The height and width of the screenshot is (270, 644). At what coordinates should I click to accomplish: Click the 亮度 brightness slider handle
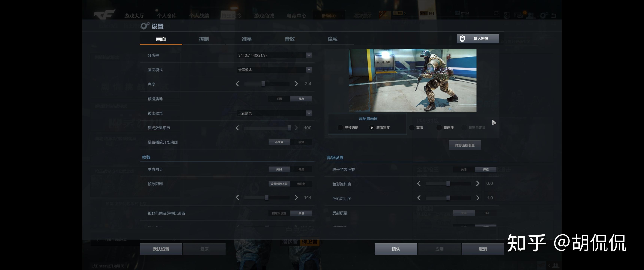(263, 84)
